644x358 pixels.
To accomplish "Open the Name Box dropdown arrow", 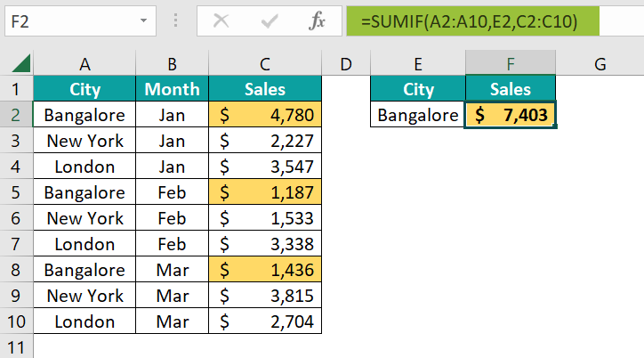I will (143, 20).
